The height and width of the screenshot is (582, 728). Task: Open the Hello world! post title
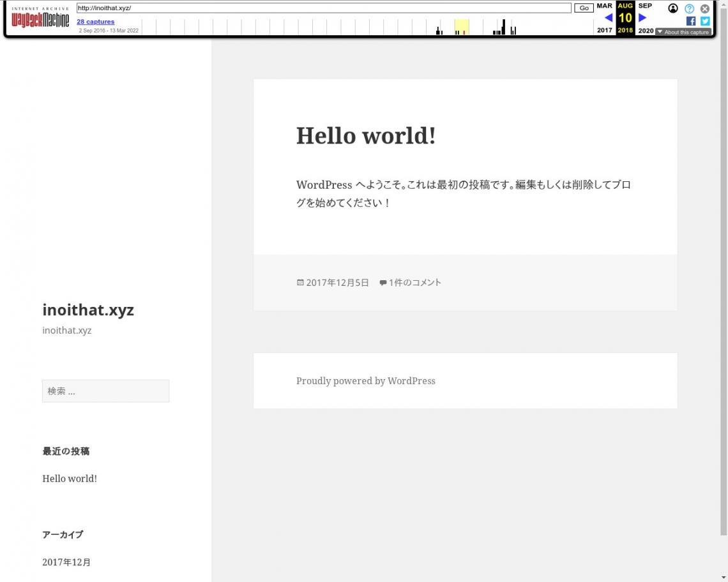coord(366,135)
